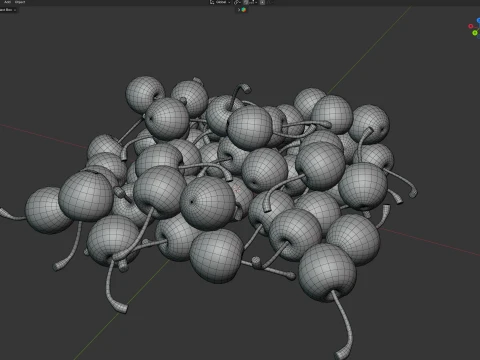480x360 pixels.
Task: Click the colorful sphere icon below the header
Action: pyautogui.click(x=244, y=10)
